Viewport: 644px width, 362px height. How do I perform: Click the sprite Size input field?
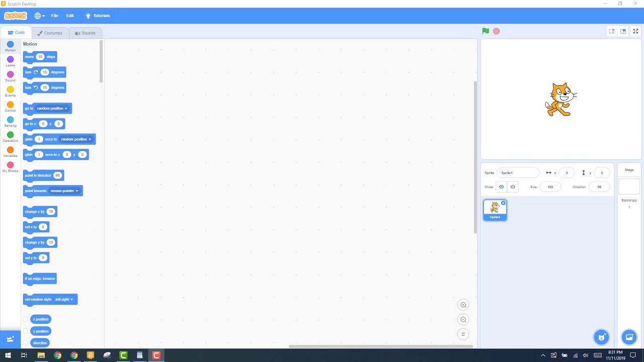pos(550,187)
